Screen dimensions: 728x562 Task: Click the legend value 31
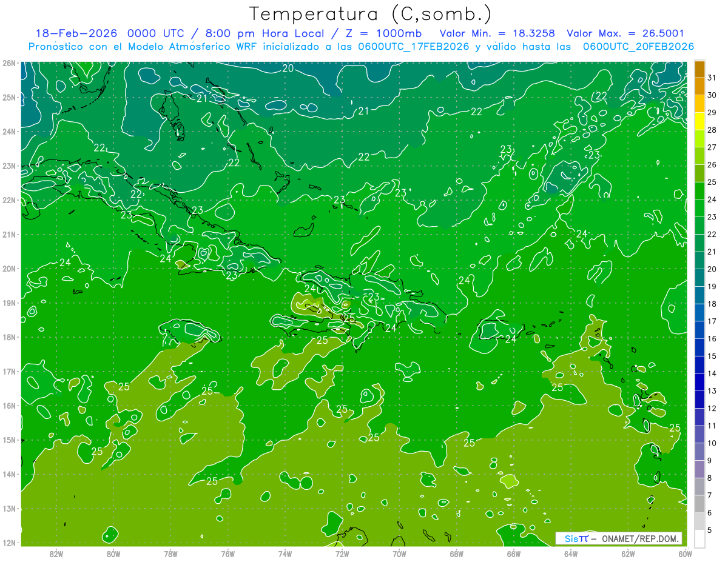click(712, 78)
